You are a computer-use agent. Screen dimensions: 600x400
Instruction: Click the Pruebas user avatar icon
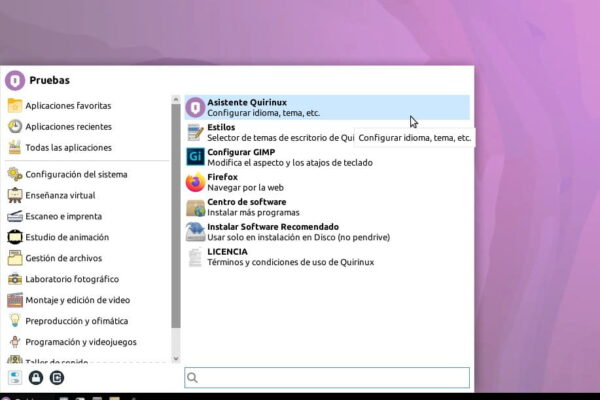(x=15, y=80)
